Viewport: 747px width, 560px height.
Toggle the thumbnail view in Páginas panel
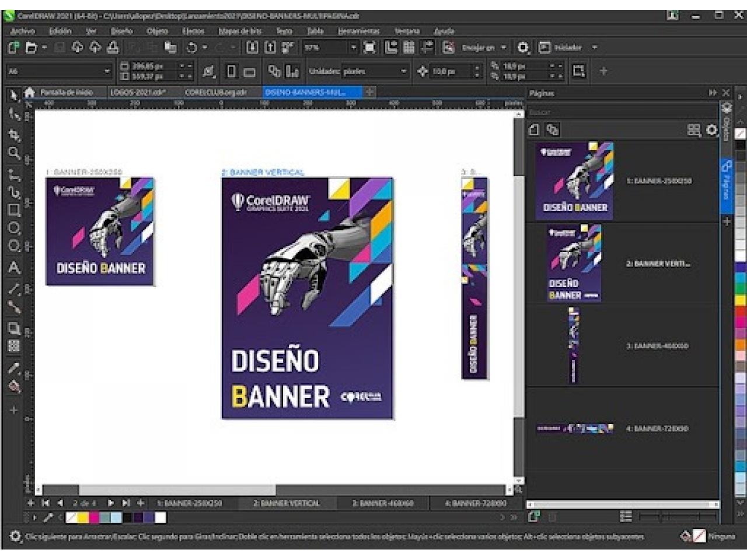coord(694,130)
